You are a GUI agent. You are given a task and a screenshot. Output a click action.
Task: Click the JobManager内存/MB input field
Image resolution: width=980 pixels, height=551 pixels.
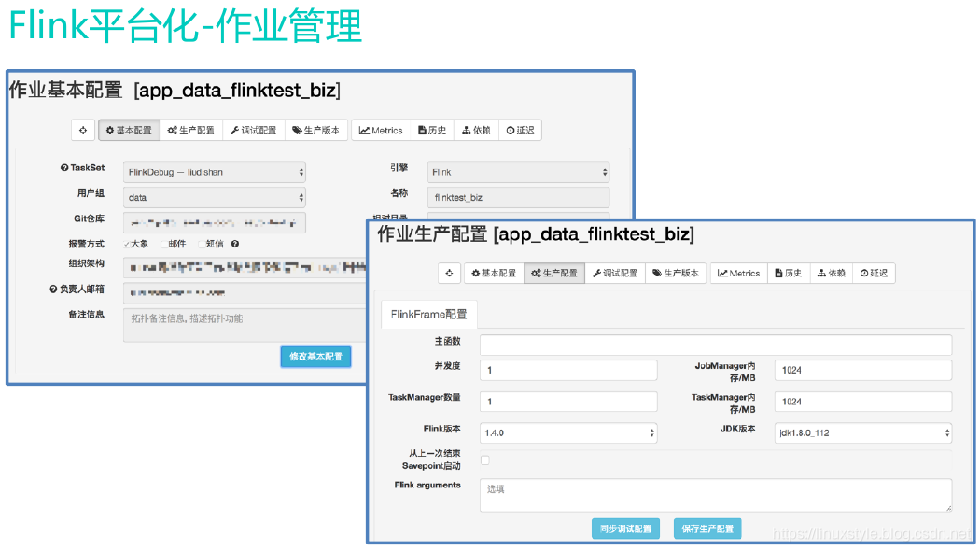863,370
